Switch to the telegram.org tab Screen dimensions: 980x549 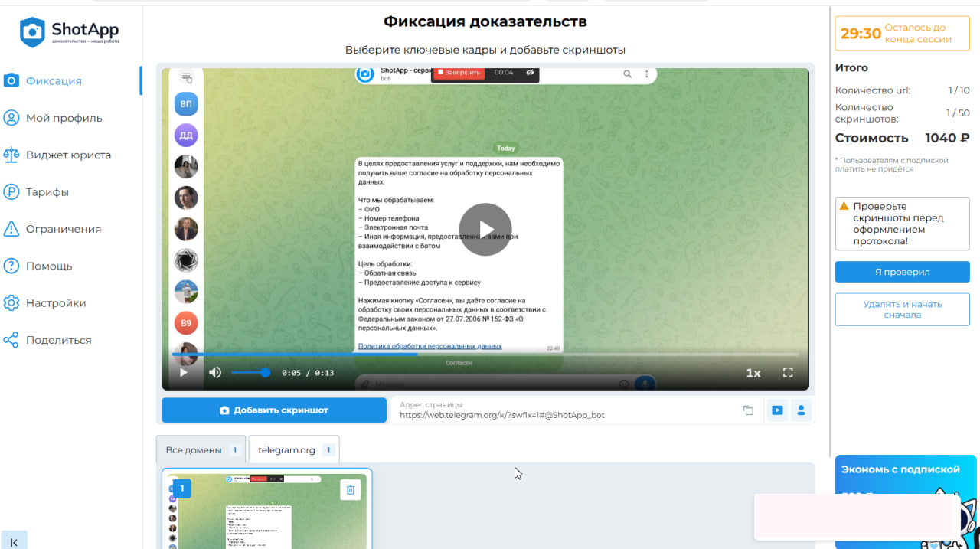[x=294, y=449]
